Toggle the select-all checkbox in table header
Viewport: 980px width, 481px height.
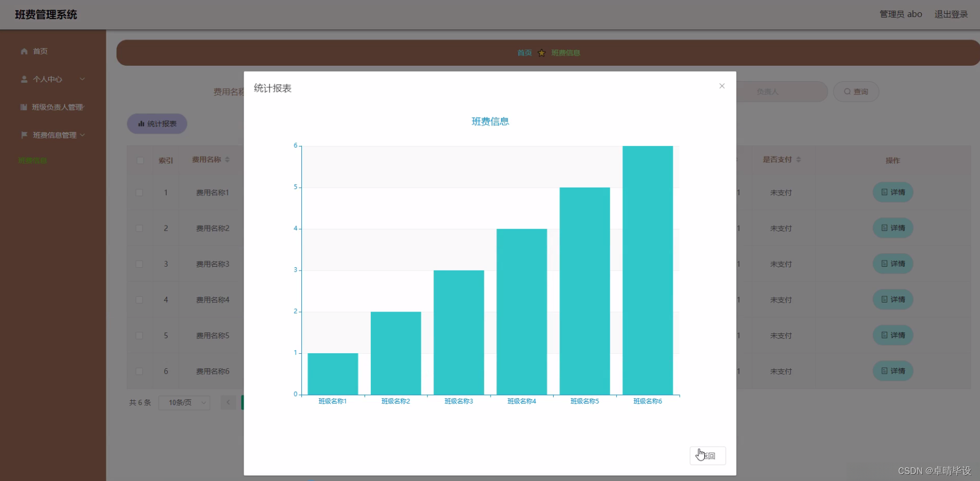(x=139, y=160)
